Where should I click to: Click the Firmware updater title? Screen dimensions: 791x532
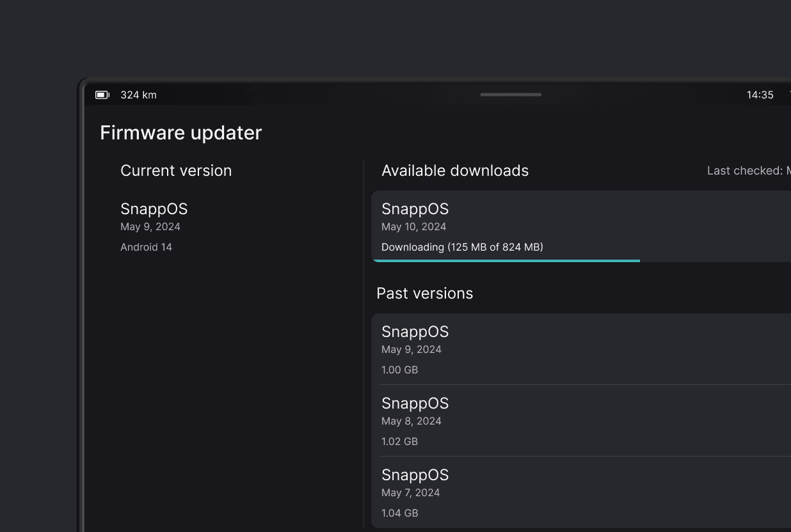181,132
